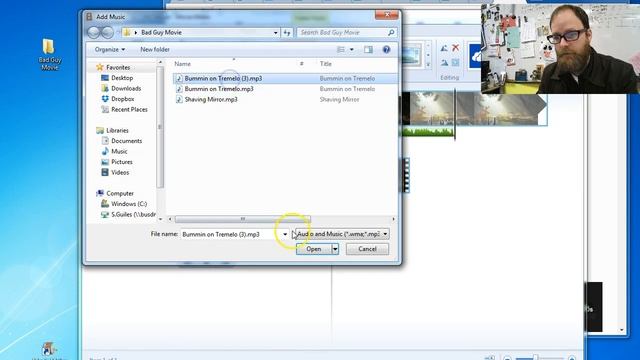Screen dimensions: 640x360
Task: Click the refresh button beside address bar
Action: [x=287, y=32]
